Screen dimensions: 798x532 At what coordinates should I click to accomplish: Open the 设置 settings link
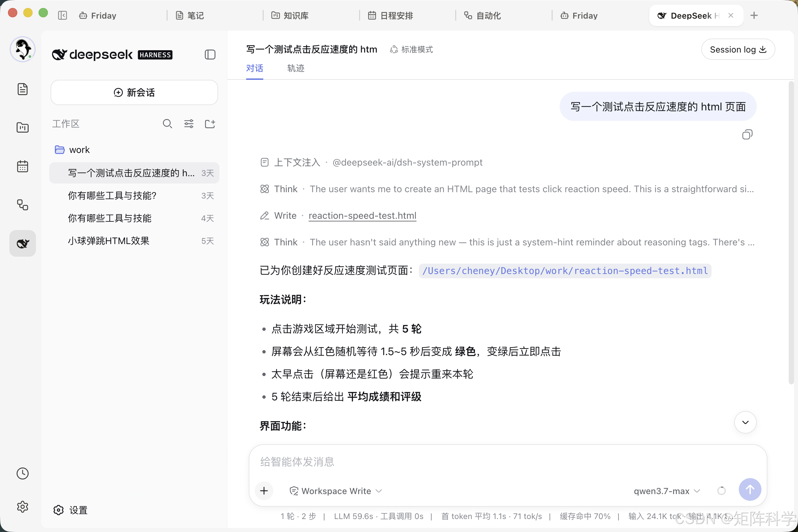70,510
